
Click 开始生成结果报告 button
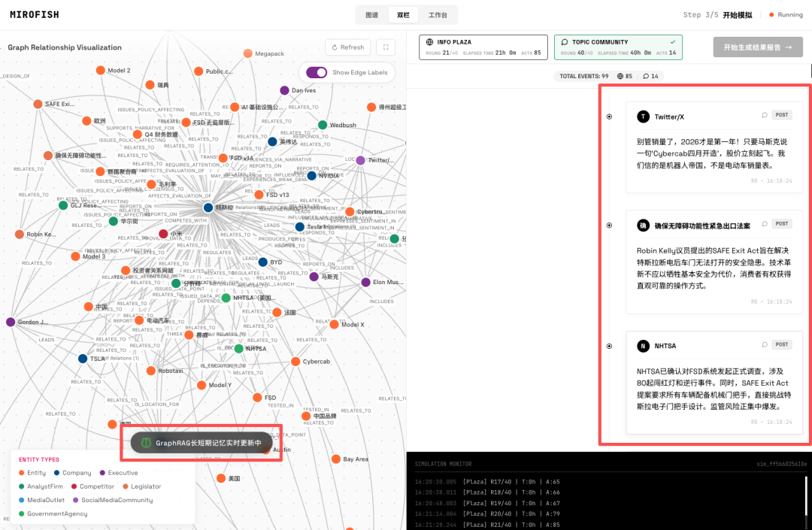(758, 47)
